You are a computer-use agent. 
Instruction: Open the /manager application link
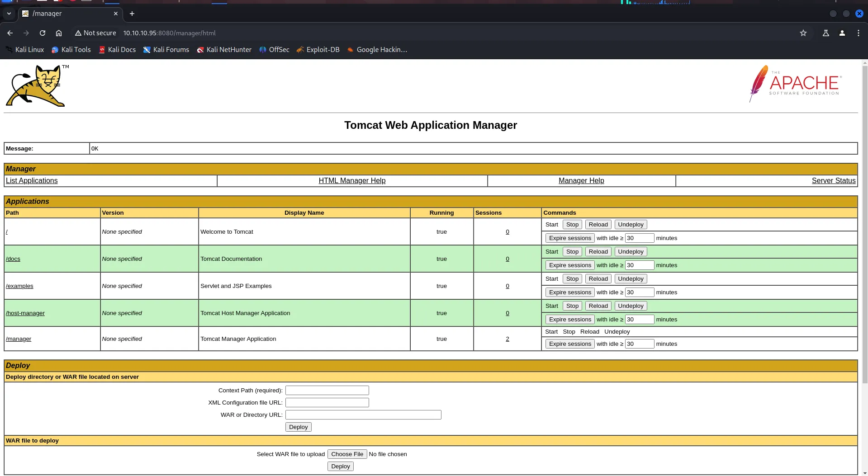click(19, 339)
